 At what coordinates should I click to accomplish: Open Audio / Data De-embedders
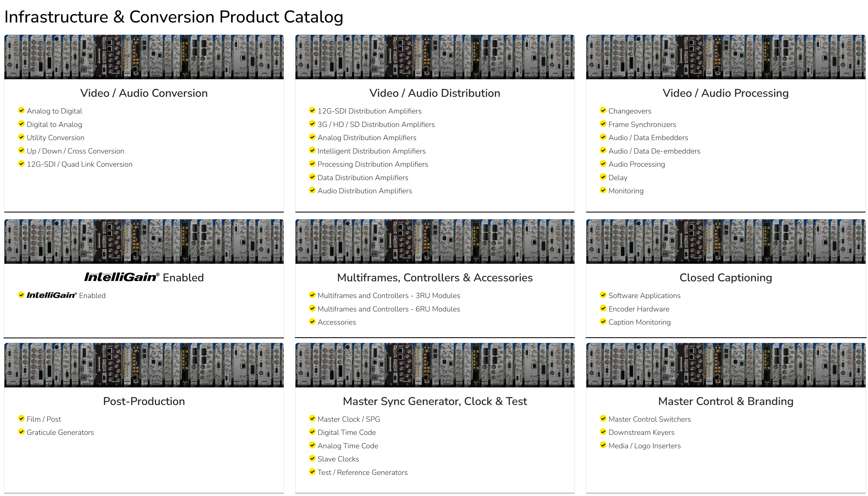654,151
